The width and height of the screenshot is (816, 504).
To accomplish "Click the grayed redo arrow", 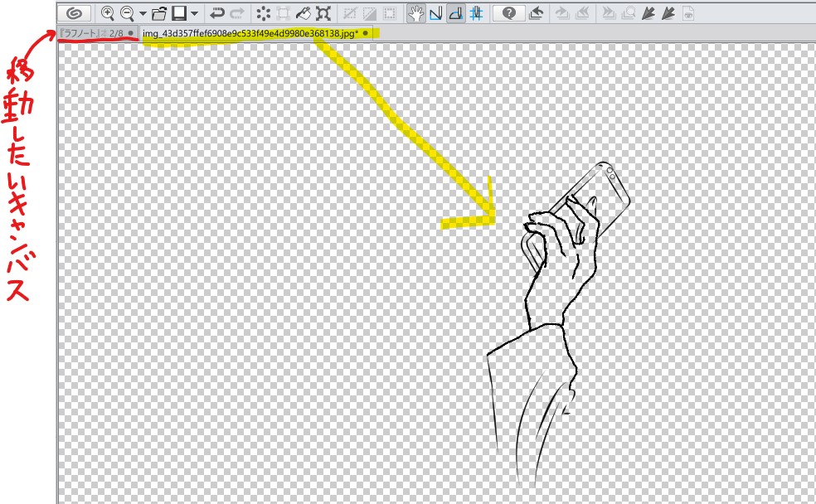I will click(x=237, y=13).
